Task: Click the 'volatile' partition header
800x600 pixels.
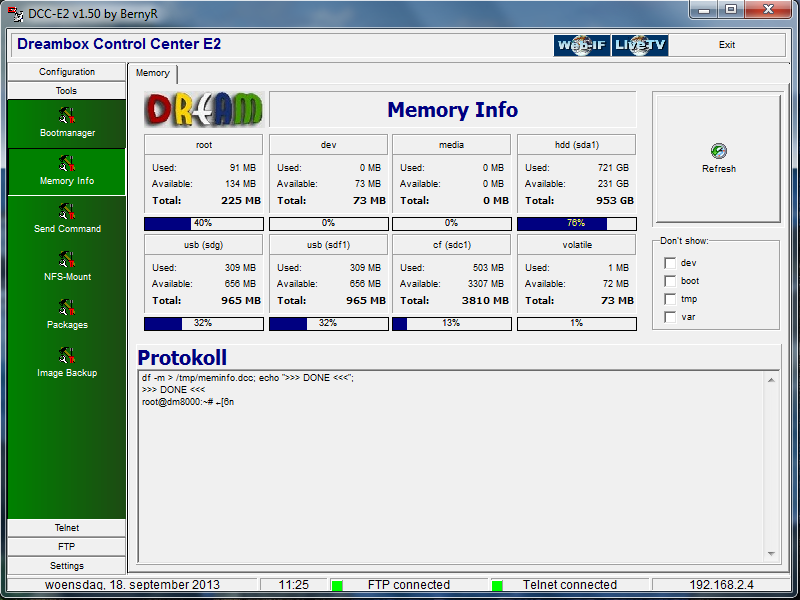Action: [x=577, y=245]
